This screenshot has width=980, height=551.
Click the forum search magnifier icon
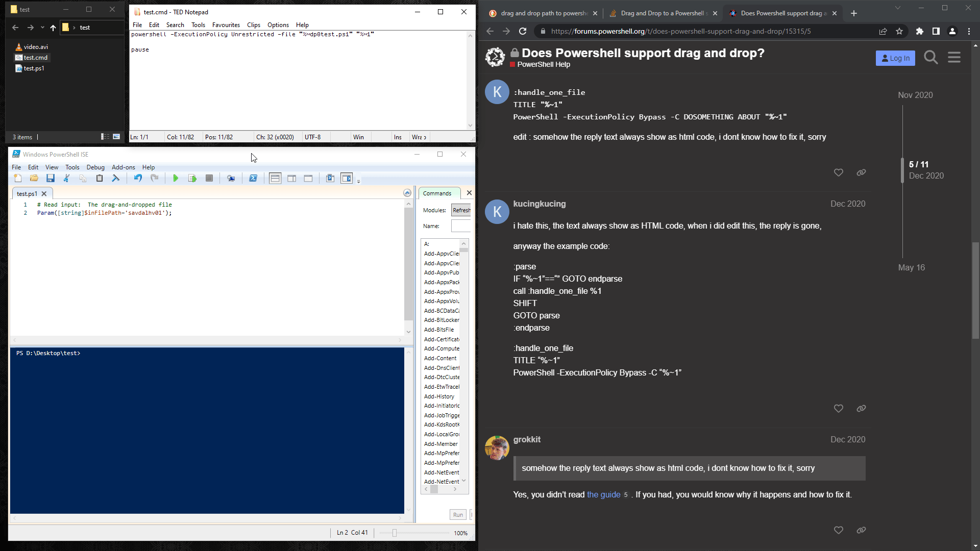[930, 58]
